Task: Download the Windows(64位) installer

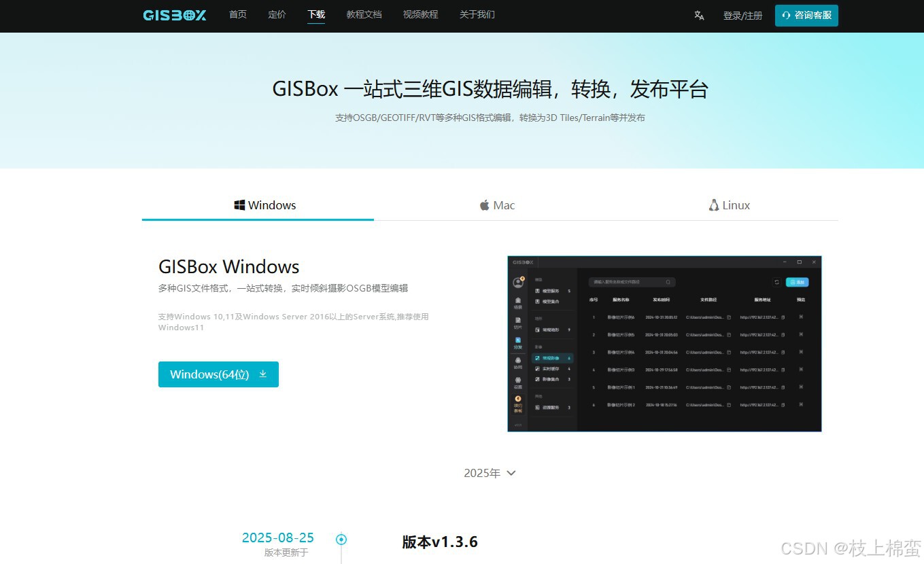Action: pos(218,374)
